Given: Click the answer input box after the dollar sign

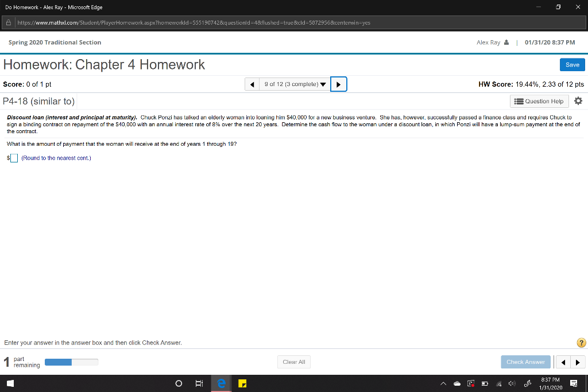Looking at the screenshot, I should [x=14, y=158].
